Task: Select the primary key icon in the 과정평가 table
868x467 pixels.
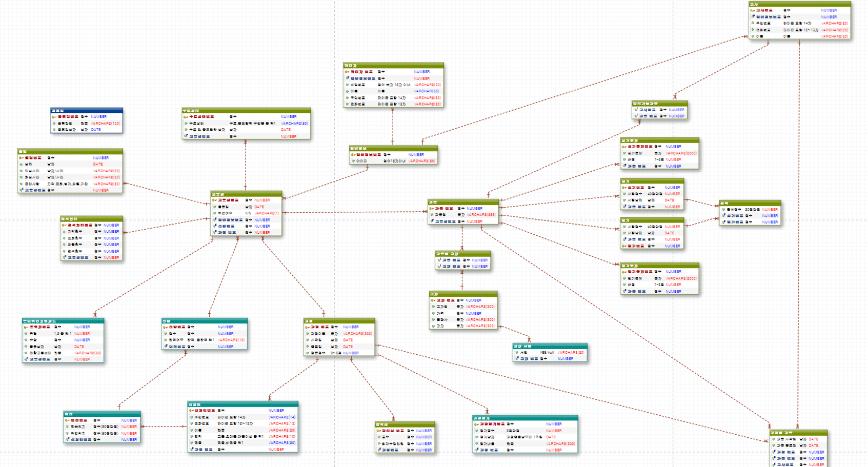Action: pos(476,424)
